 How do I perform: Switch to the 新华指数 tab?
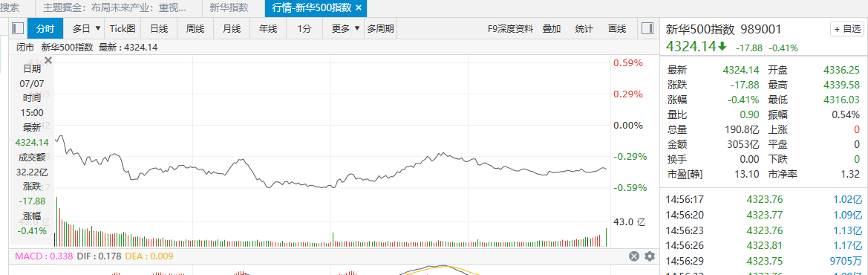coord(229,7)
